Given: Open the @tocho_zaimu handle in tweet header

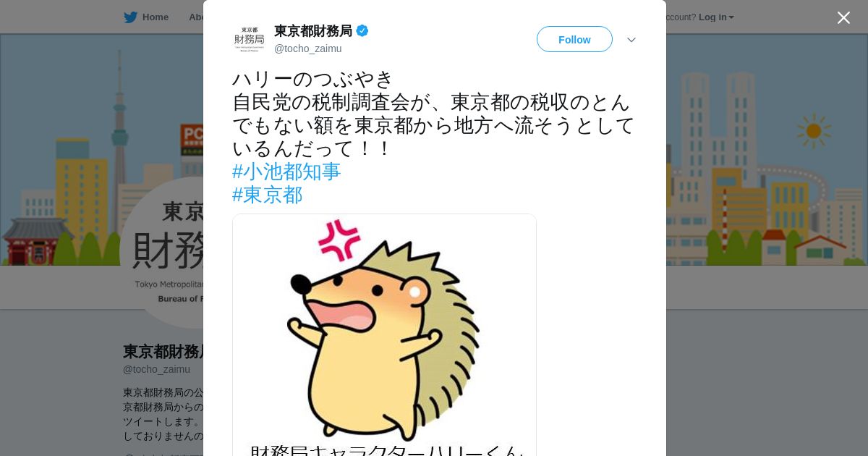Looking at the screenshot, I should [307, 48].
